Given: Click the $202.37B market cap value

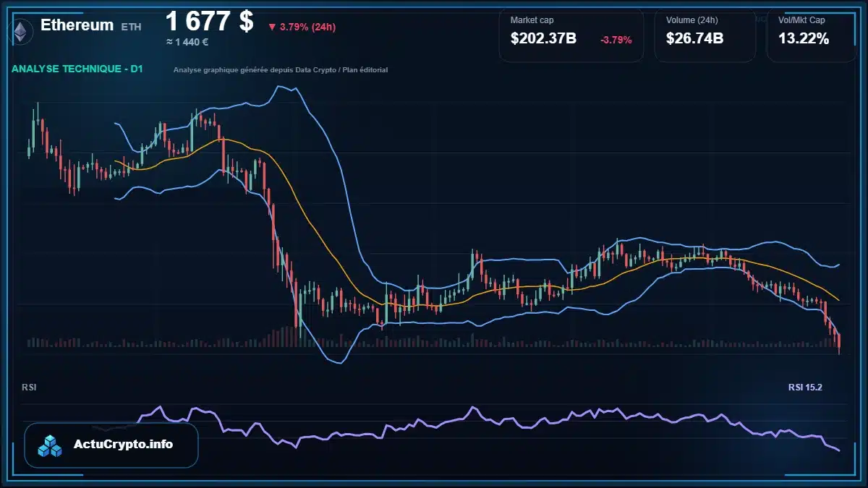Looking at the screenshot, I should tap(543, 39).
